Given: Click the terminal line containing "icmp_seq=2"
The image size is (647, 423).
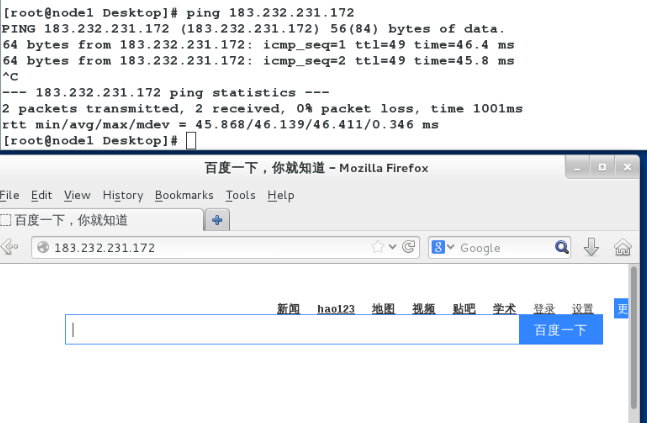Looking at the screenshot, I should point(258,61).
